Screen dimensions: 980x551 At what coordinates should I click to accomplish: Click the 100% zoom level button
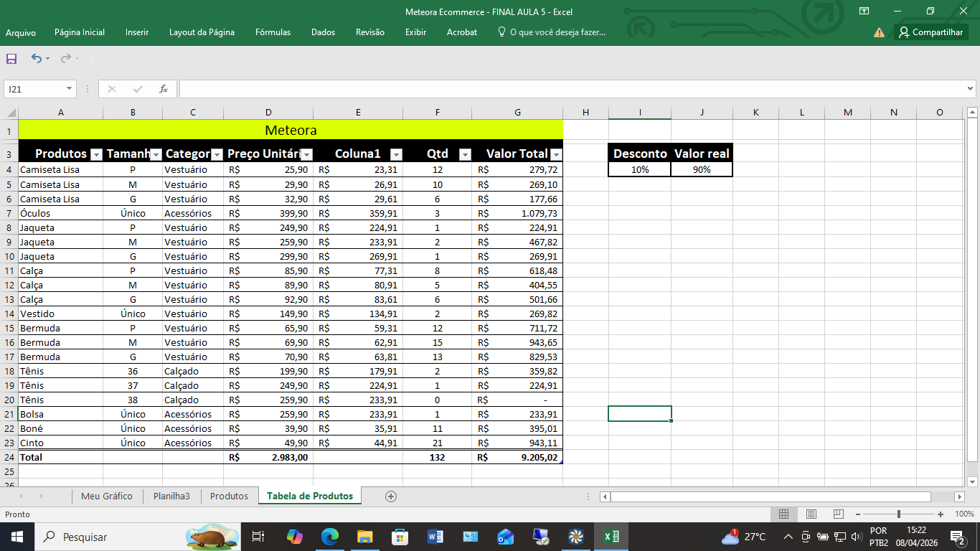pyautogui.click(x=964, y=514)
